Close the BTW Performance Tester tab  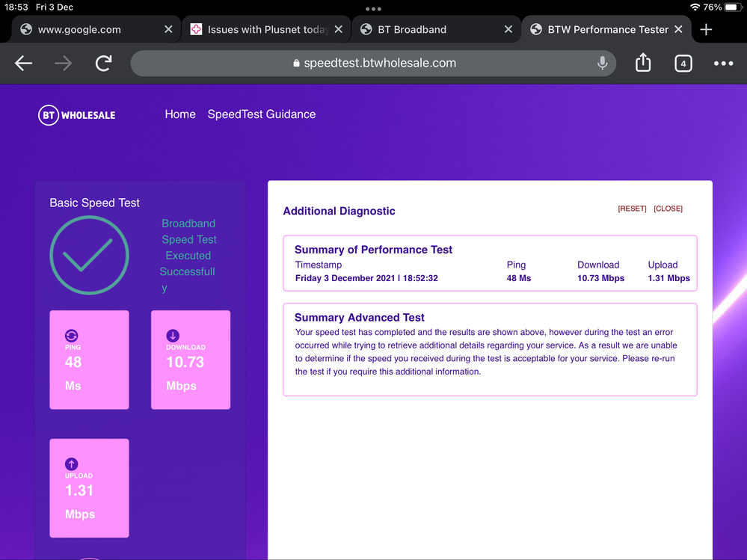(678, 30)
